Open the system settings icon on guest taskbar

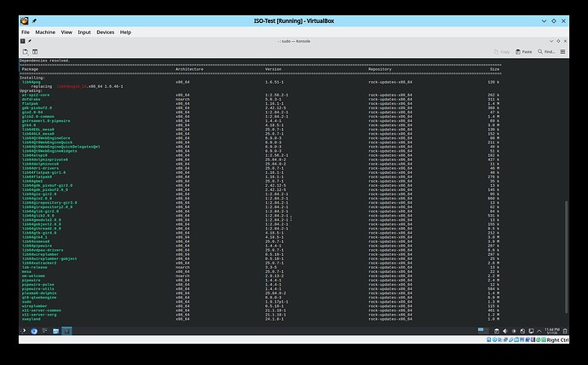point(45,331)
